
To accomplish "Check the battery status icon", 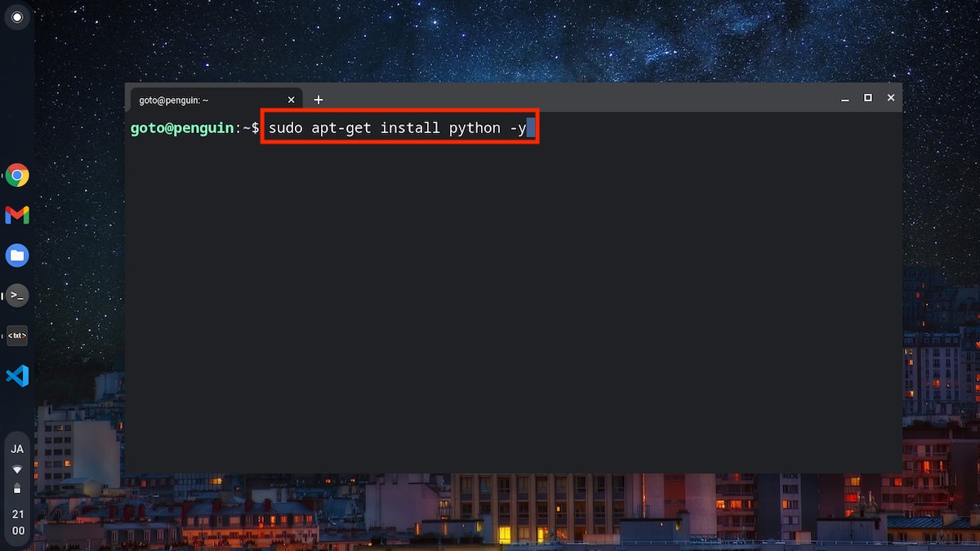I will point(17,489).
